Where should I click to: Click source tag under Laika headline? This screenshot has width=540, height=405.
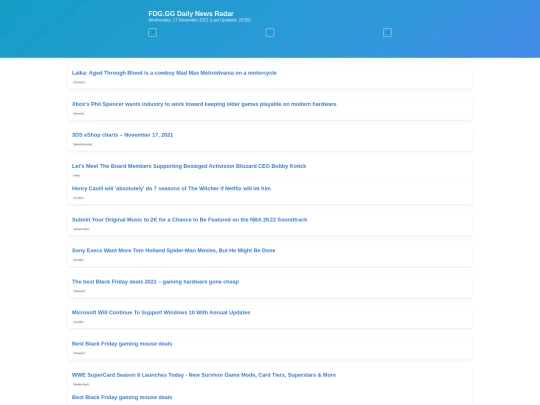point(79,82)
